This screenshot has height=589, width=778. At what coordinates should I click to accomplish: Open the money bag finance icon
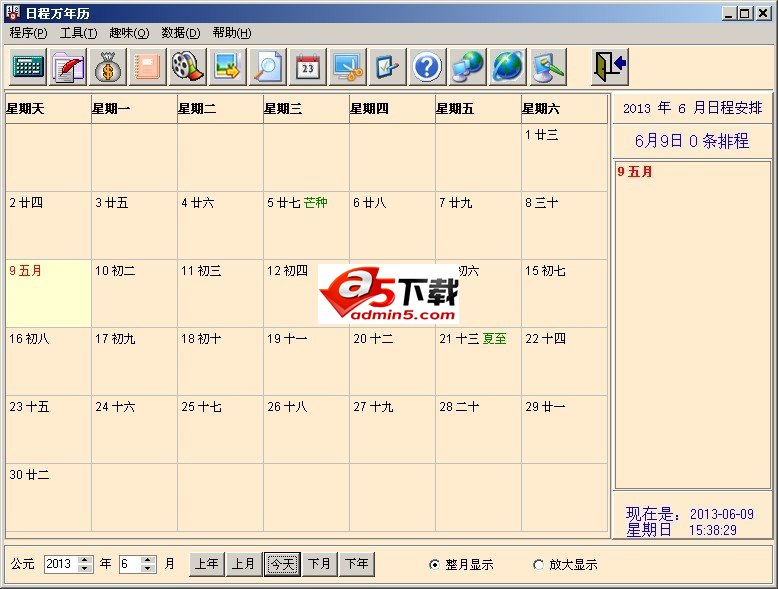[x=108, y=66]
